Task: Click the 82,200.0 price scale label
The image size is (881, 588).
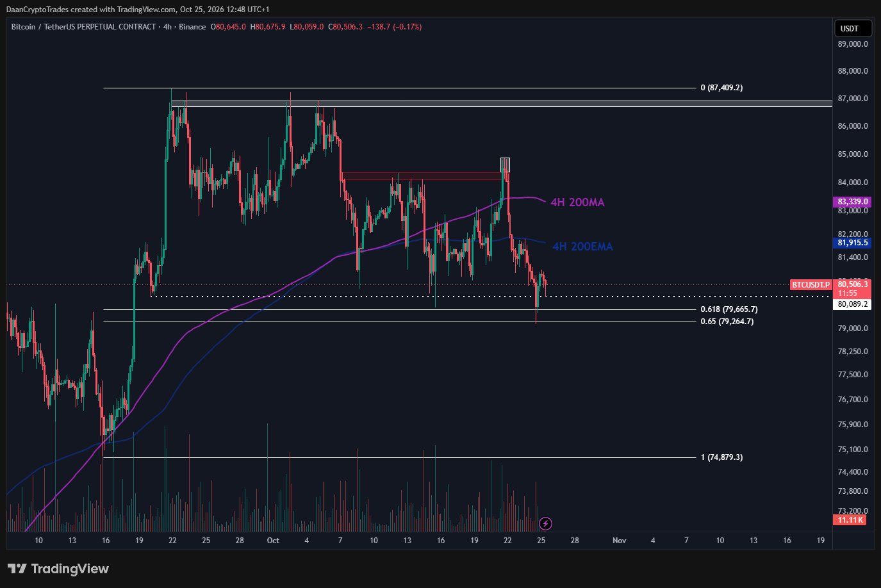Action: (853, 234)
